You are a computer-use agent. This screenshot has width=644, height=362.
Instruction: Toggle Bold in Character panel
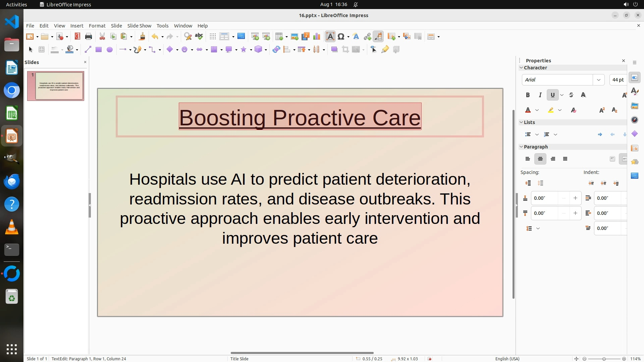click(528, 95)
